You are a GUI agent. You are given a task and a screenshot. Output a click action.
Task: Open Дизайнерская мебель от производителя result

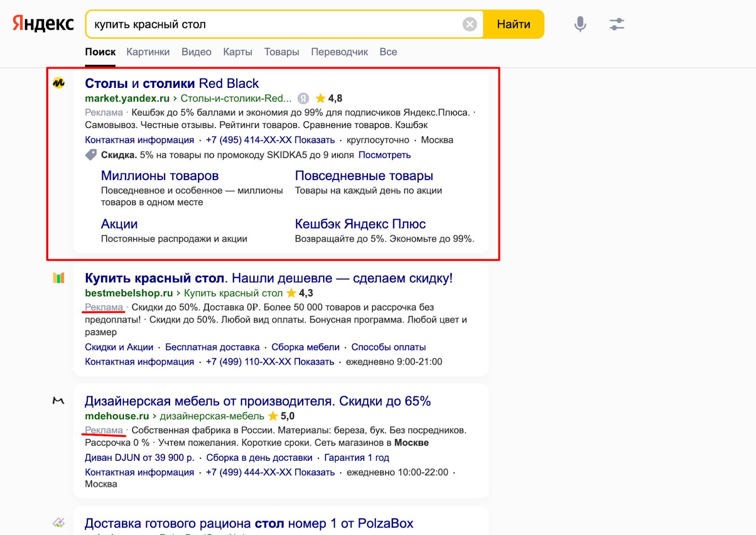258,401
